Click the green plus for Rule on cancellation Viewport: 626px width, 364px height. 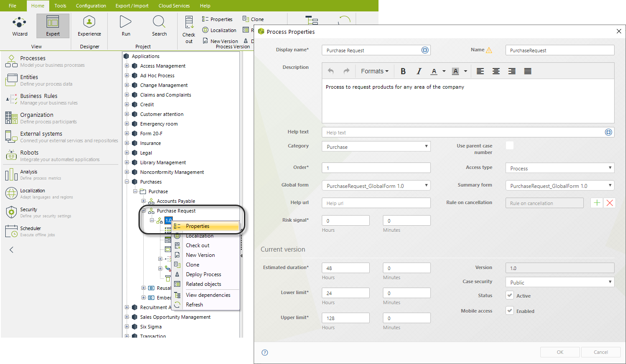click(597, 203)
